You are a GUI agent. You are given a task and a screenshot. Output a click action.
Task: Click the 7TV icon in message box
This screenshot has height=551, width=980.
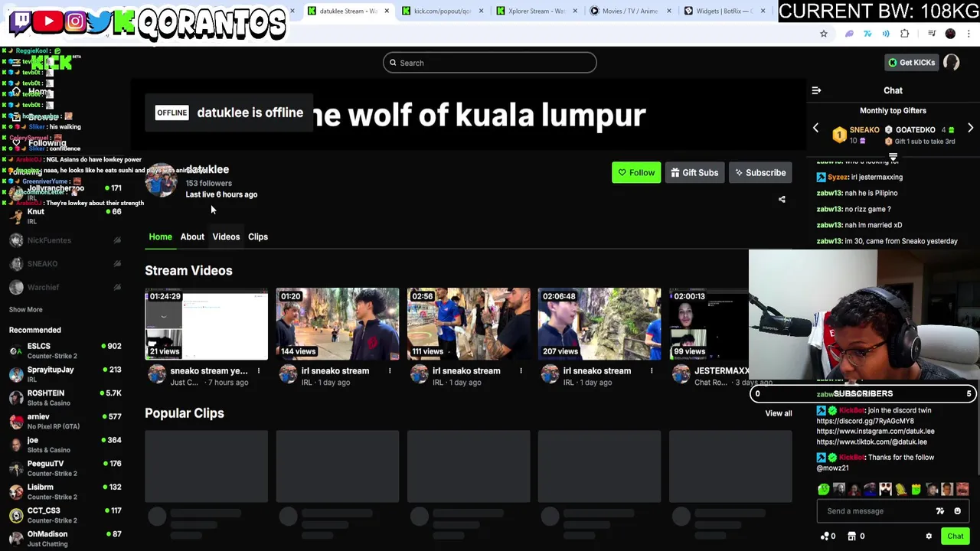[x=940, y=511]
